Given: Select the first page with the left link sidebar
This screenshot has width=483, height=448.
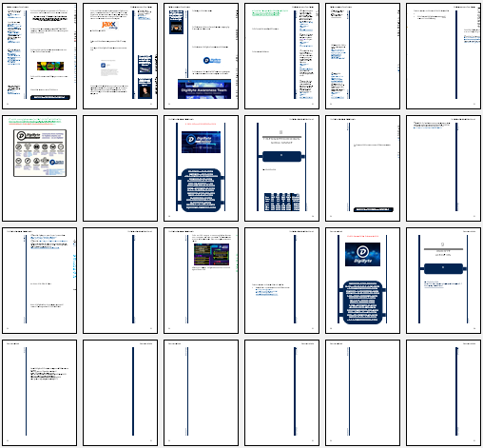Looking at the screenshot, I should point(39,56).
